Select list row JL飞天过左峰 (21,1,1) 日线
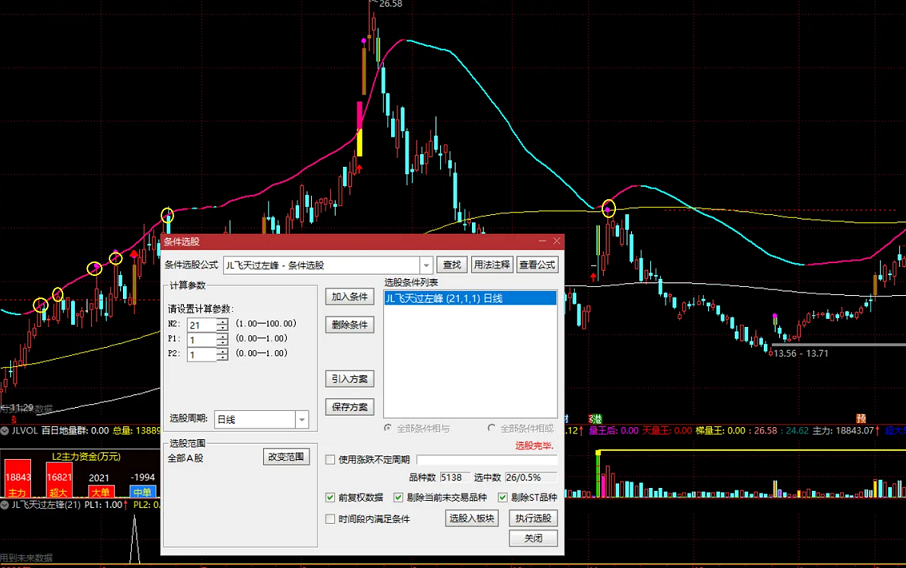This screenshot has width=906, height=568. coord(470,298)
